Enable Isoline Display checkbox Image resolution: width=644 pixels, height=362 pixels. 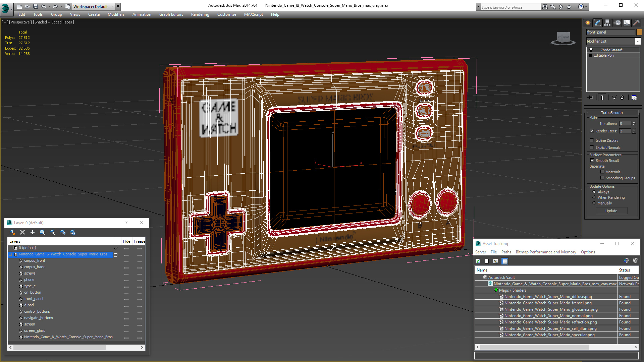point(592,140)
